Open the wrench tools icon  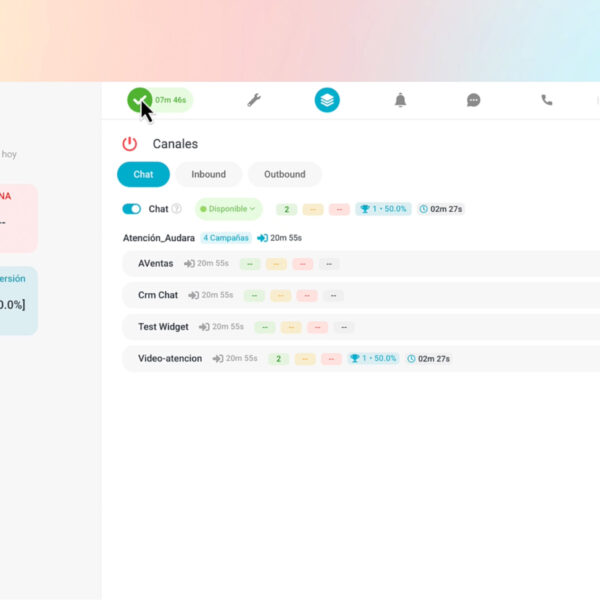click(254, 100)
